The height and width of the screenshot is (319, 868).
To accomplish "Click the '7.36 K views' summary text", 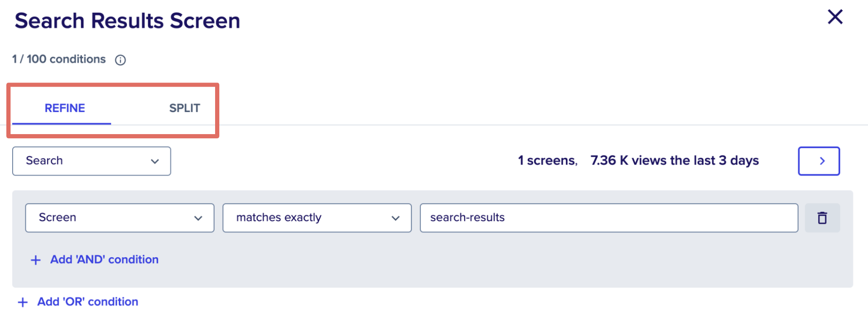I will click(674, 161).
